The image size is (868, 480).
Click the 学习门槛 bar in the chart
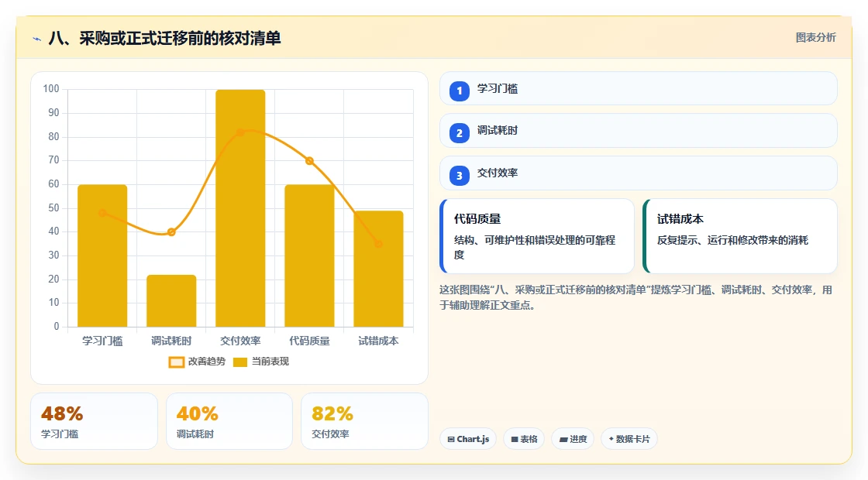[x=102, y=256]
